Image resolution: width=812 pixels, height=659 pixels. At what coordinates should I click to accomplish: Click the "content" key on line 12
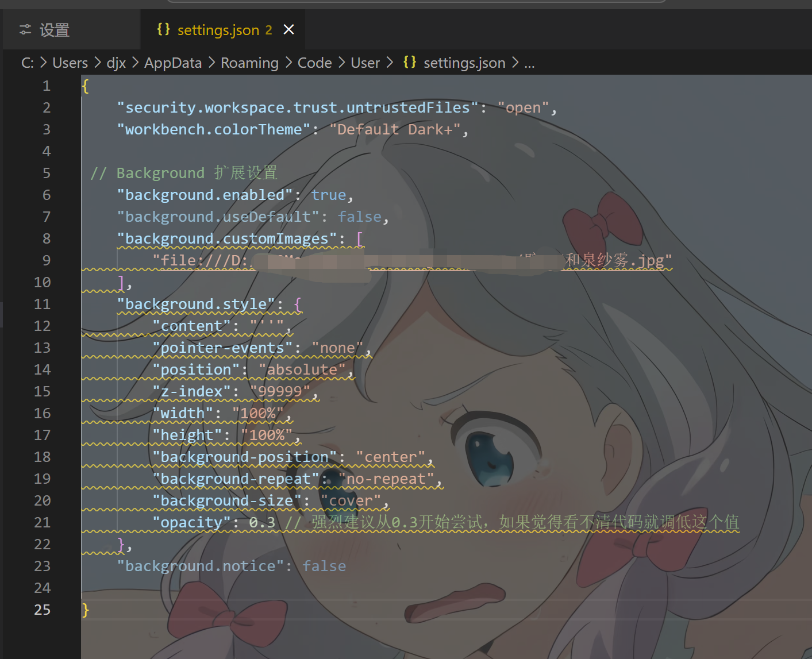pyautogui.click(x=192, y=326)
